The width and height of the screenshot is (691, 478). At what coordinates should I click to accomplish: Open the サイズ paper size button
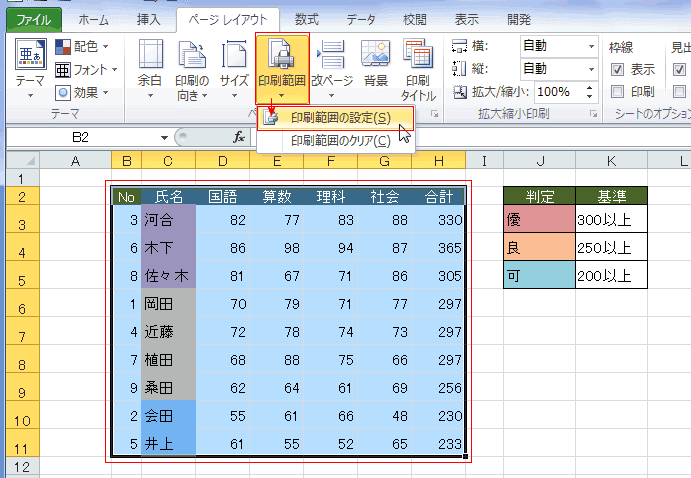tap(234, 68)
